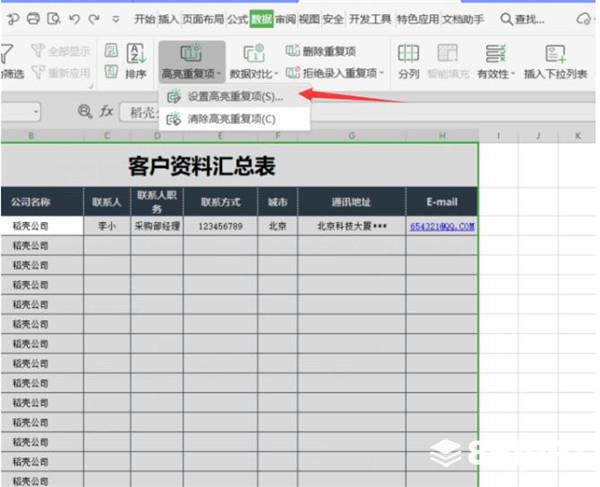Switch to the 开发工具 tab
Viewport: 600px width, 487px height.
pyautogui.click(x=370, y=19)
